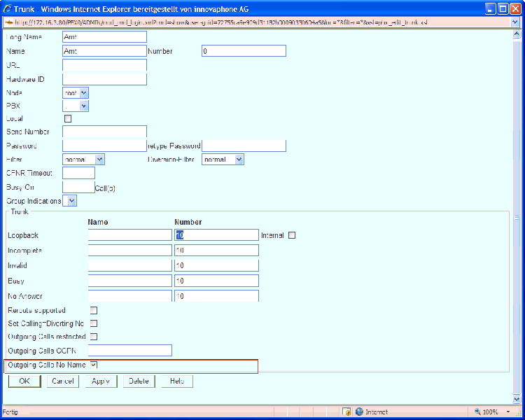Click the Trunk group label
The image size is (525, 420).
pyautogui.click(x=20, y=211)
